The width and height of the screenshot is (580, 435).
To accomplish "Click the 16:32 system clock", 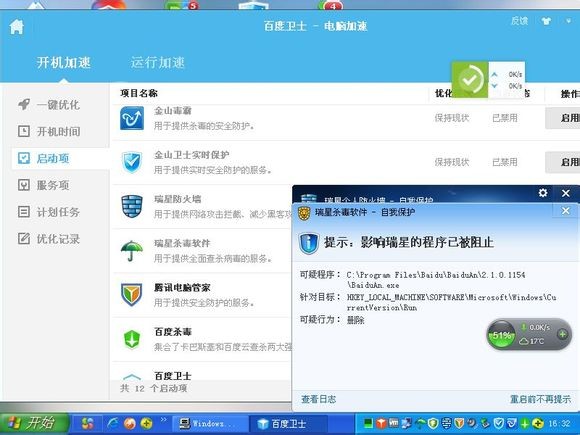I will [x=559, y=424].
